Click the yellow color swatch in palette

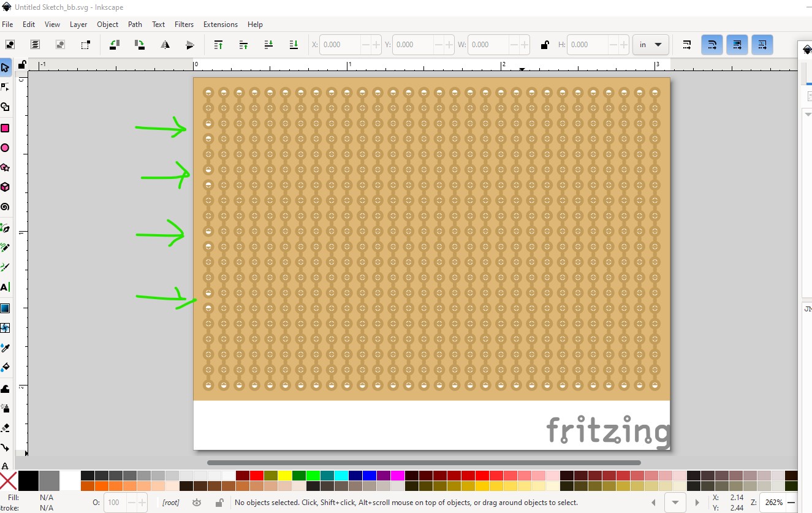[x=284, y=476]
